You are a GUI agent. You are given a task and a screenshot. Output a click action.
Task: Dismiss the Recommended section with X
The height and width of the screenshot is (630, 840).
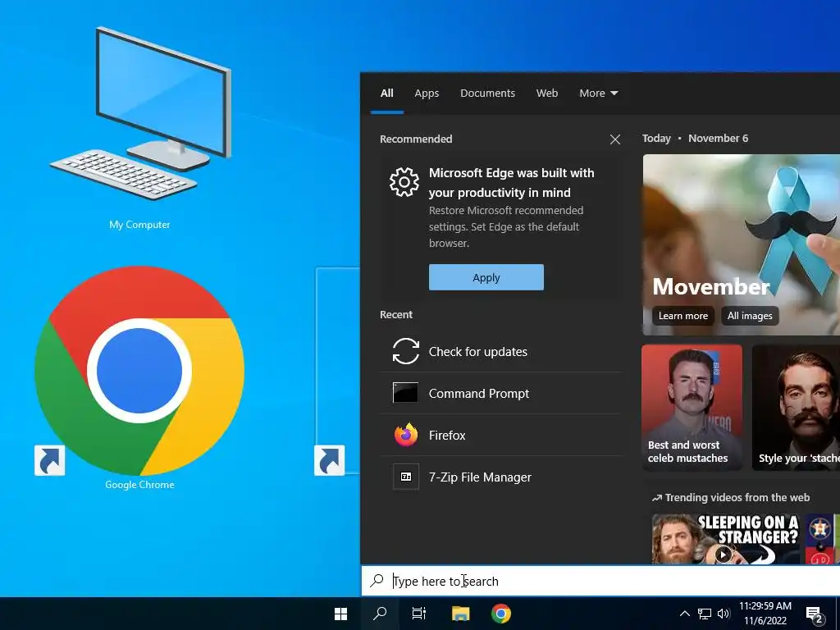point(615,139)
